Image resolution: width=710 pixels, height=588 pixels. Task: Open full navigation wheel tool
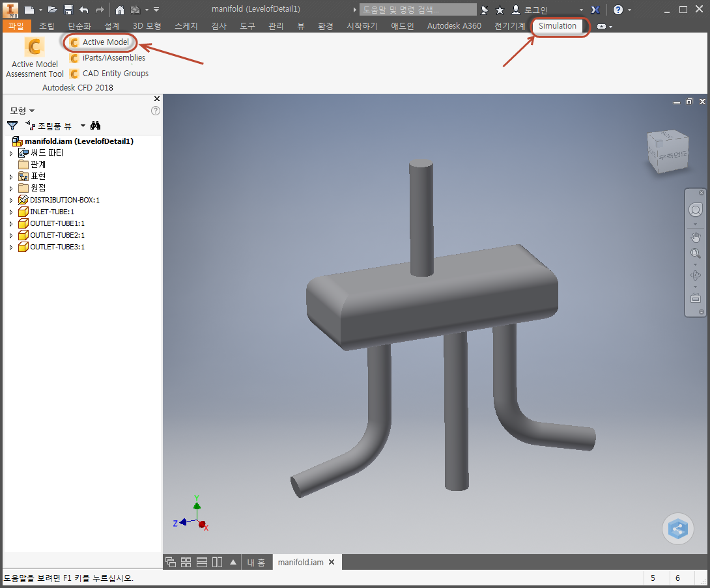pos(696,210)
